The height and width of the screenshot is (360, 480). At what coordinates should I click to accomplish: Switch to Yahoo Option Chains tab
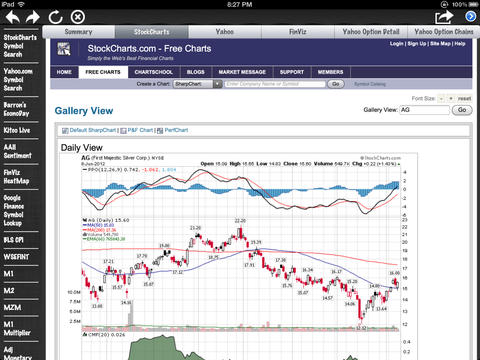click(x=444, y=32)
